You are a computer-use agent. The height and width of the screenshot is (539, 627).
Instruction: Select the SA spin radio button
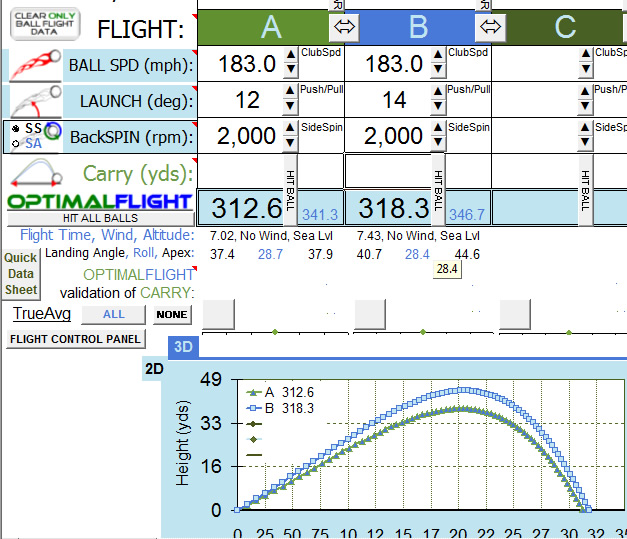pos(16,144)
